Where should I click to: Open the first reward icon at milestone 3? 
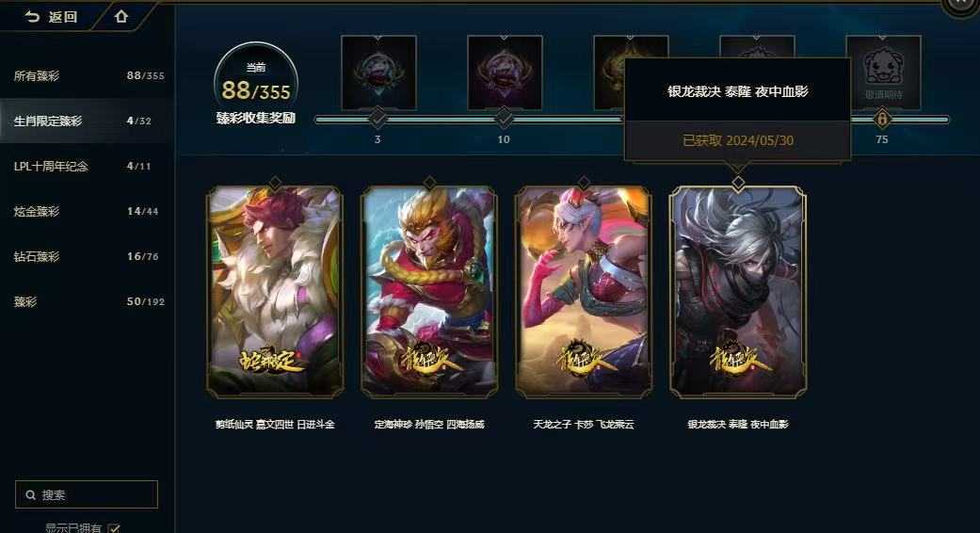tap(378, 73)
